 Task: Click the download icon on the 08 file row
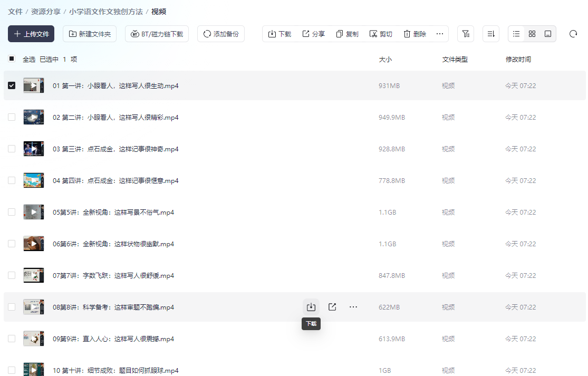point(311,307)
